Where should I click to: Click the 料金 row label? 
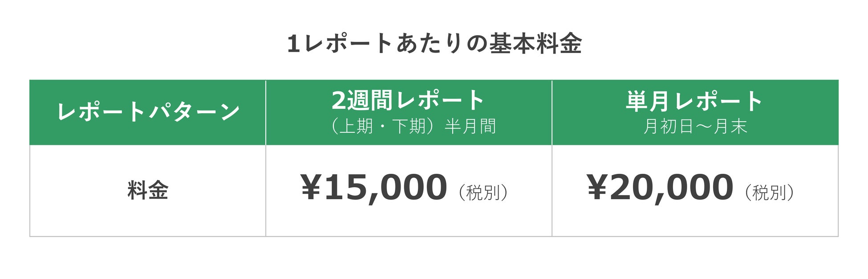coord(148,190)
